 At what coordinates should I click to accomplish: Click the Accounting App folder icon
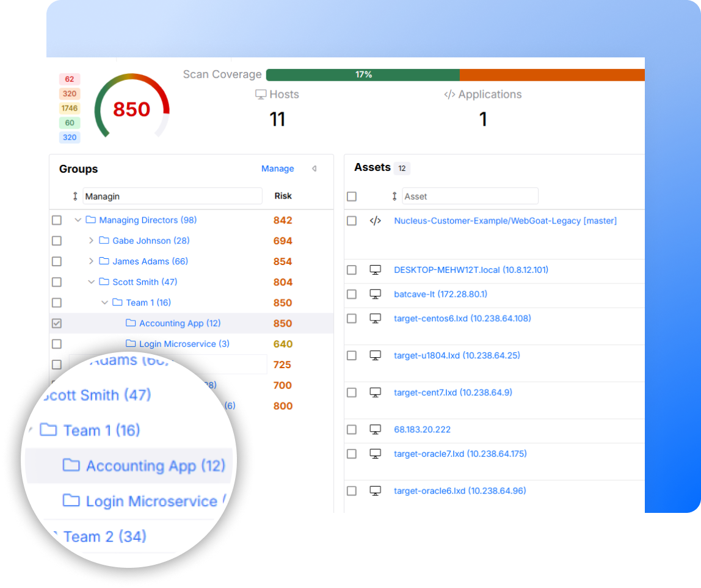click(x=131, y=323)
